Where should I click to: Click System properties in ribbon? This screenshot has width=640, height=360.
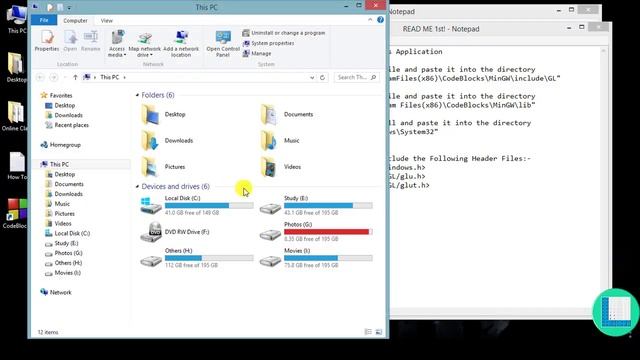point(268,43)
